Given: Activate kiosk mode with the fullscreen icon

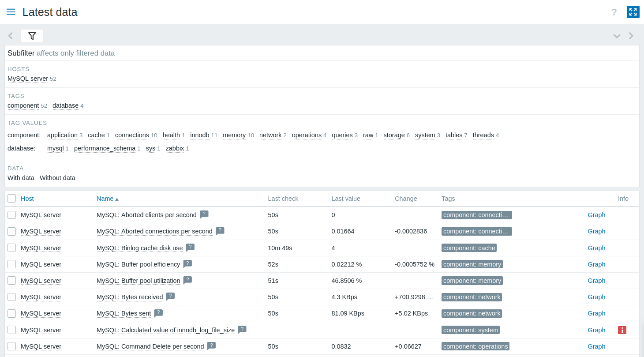Looking at the screenshot, I should pyautogui.click(x=633, y=12).
